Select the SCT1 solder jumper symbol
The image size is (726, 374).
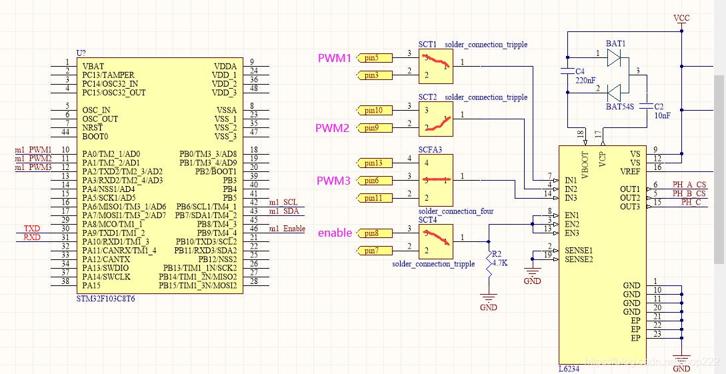pos(436,67)
